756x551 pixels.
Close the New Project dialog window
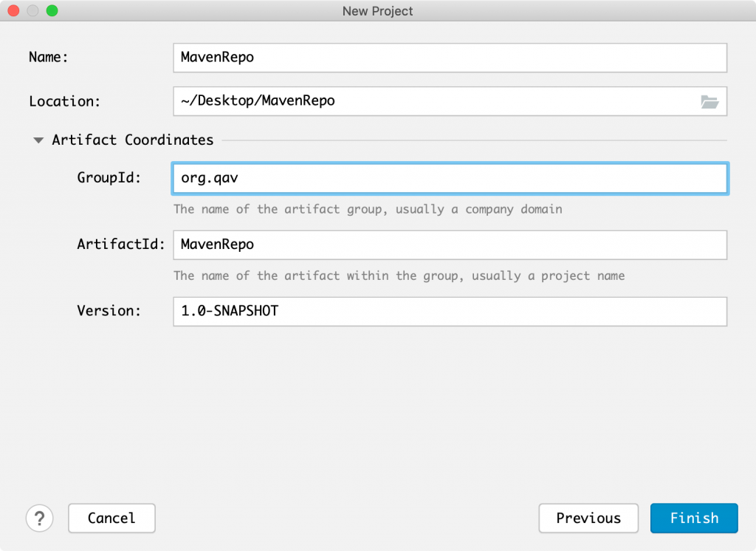tap(13, 11)
